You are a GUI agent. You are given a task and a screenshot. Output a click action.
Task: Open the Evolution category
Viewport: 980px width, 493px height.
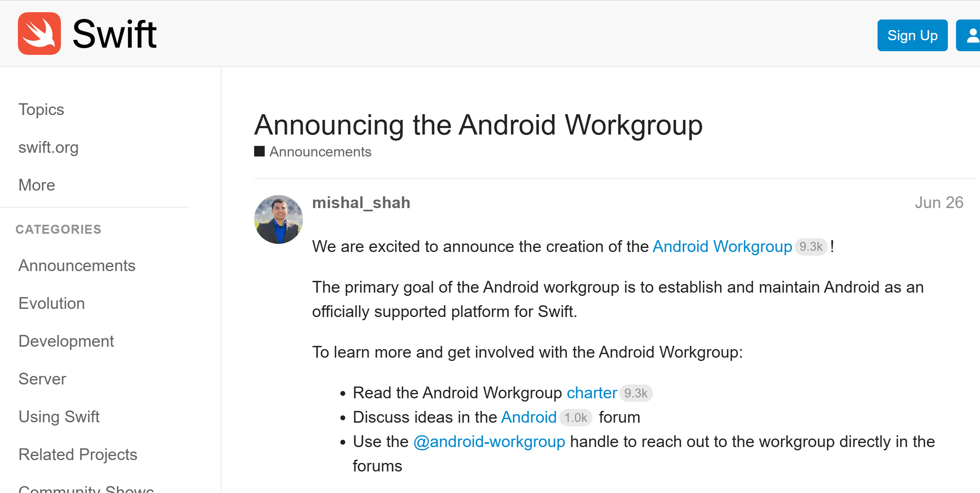tap(52, 304)
